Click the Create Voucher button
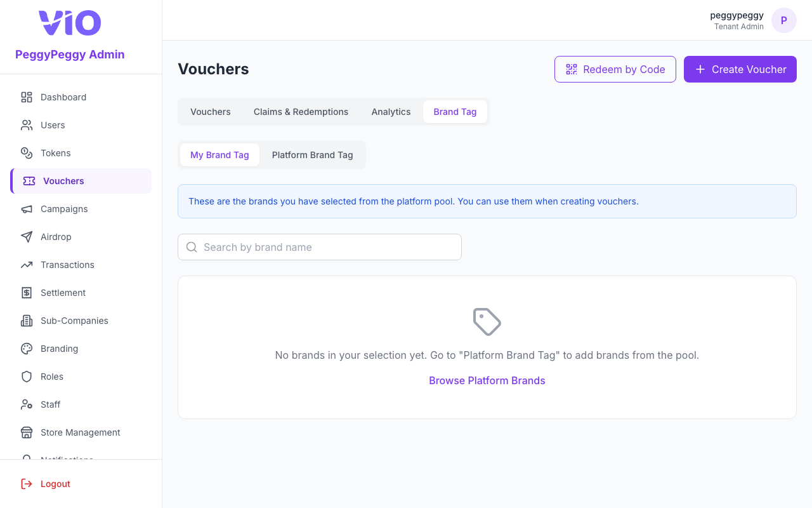Screen dimensions: 812x508 tap(740, 69)
